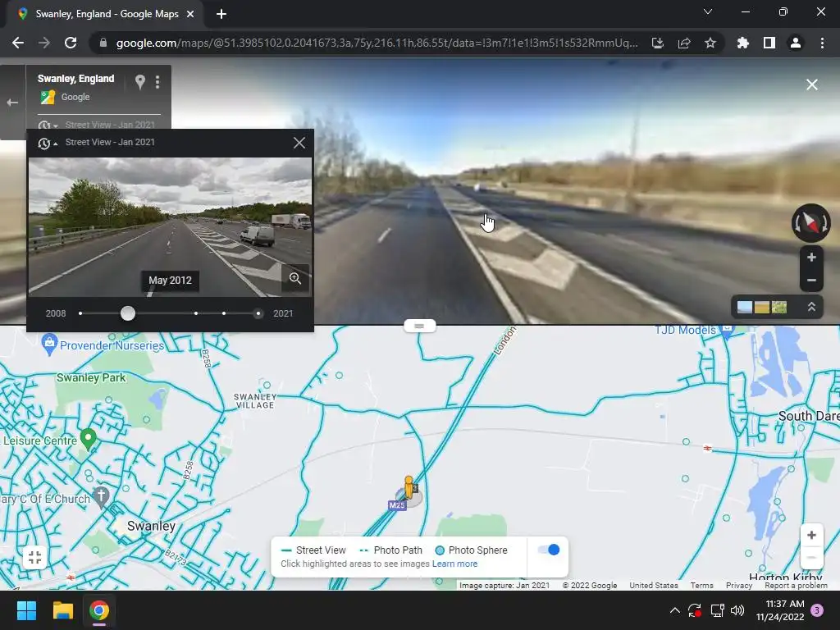The height and width of the screenshot is (630, 840).
Task: Toggle the Chrome side panel icon
Action: point(769,43)
